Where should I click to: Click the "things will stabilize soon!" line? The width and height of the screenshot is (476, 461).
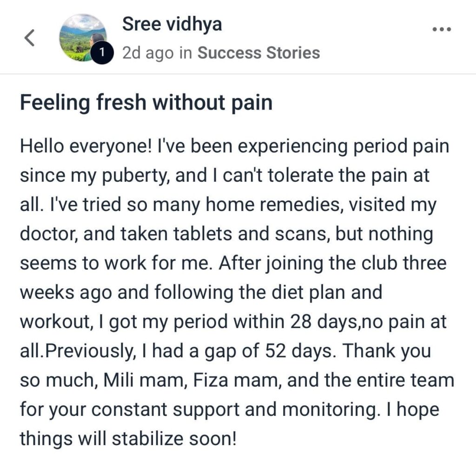128,439
